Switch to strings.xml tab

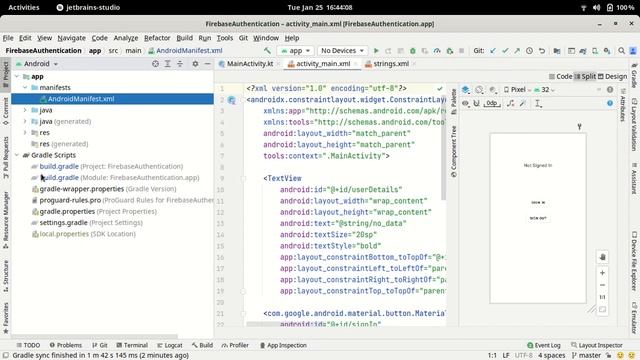(x=390, y=64)
